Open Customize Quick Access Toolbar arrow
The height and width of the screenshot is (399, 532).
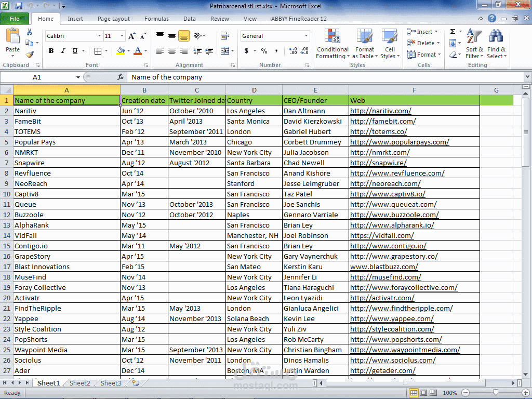(63, 6)
